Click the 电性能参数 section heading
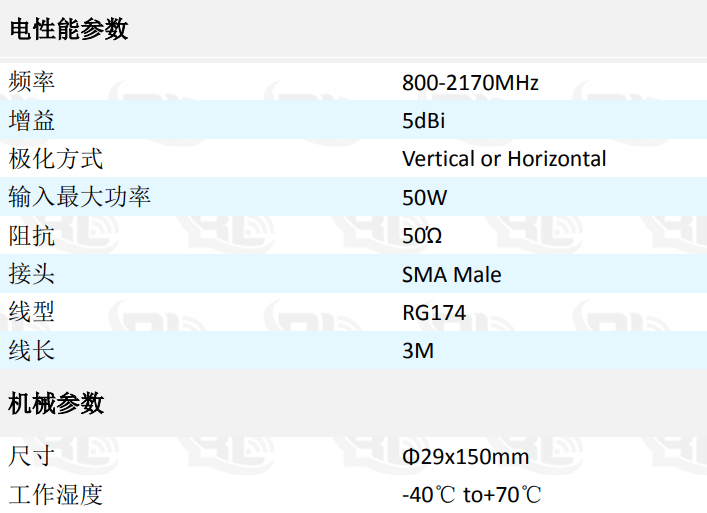This screenshot has width=707, height=513. (x=69, y=30)
